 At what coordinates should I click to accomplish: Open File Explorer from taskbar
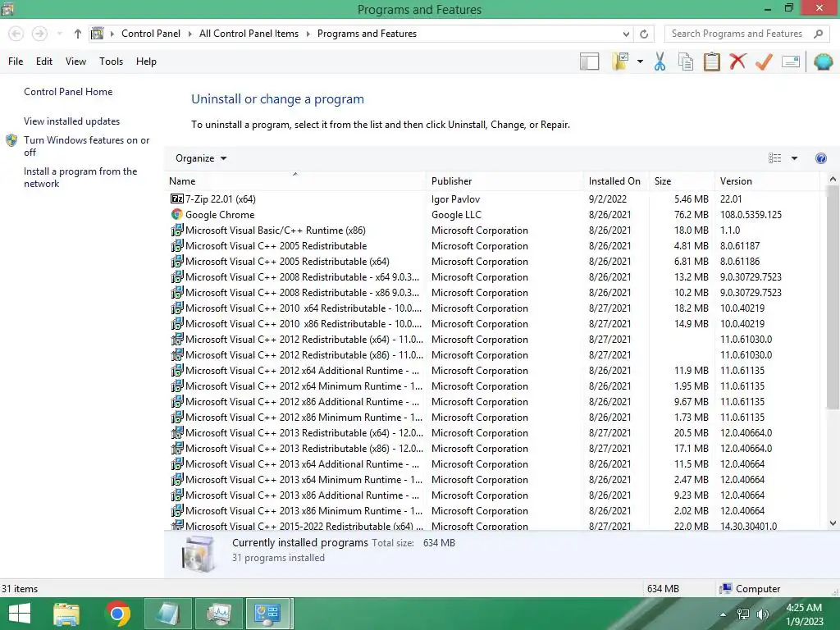66,614
